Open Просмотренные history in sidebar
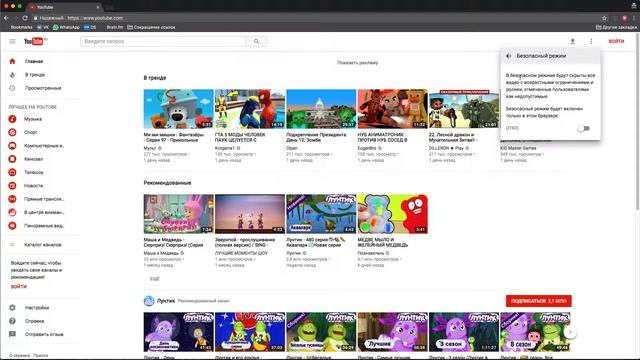The width and height of the screenshot is (640, 360). pos(43,88)
